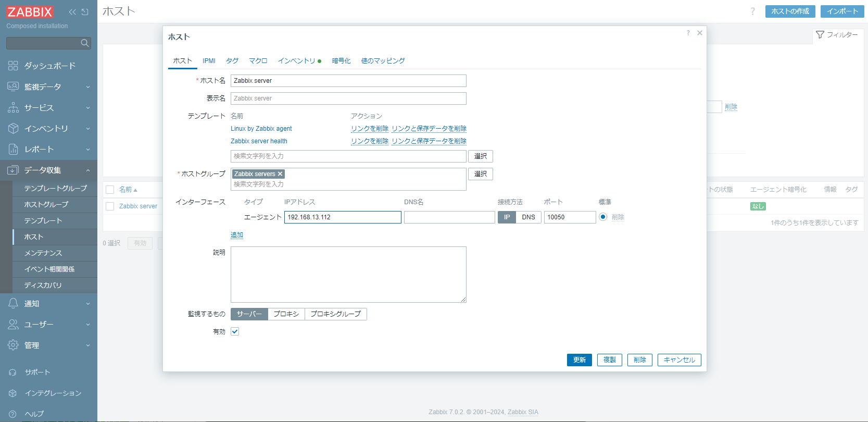Expand the 監視データ menu chevron
Screen dimensions: 868x422
click(88, 87)
